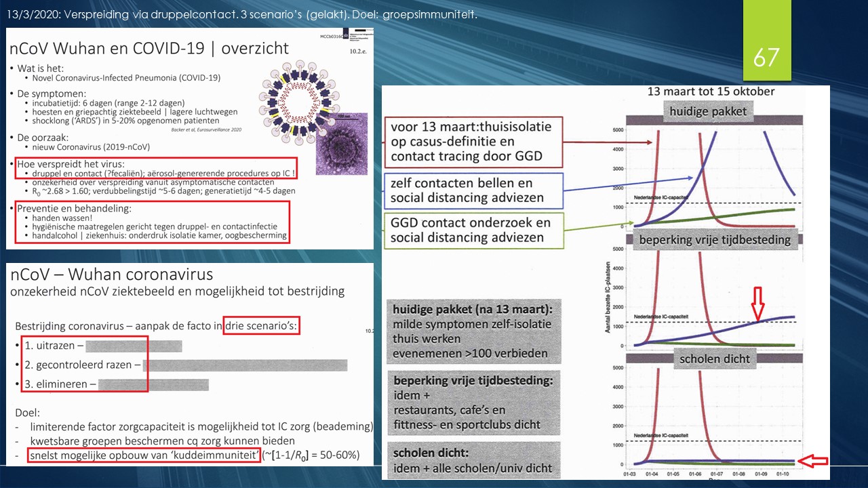The height and width of the screenshot is (488, 868).
Task: Select scenario "2. gecontroleerd razen –"
Action: (83, 365)
